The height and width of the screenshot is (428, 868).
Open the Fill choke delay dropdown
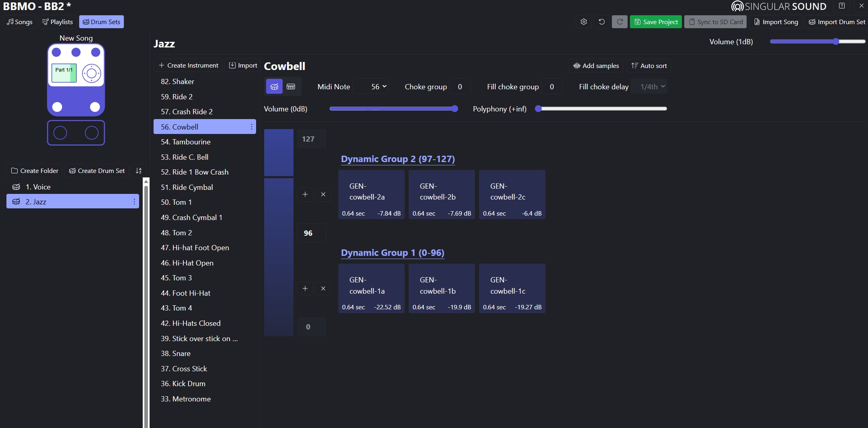point(649,86)
